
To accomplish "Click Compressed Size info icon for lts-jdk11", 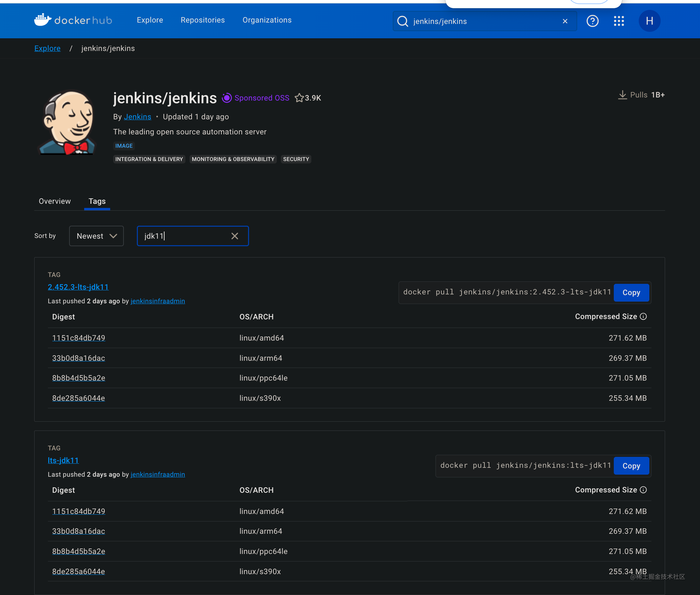I will point(643,490).
